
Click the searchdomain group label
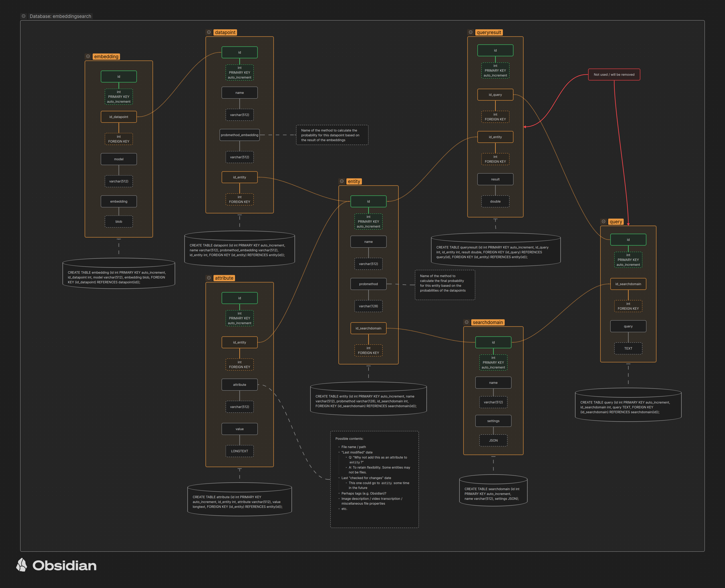coord(488,322)
